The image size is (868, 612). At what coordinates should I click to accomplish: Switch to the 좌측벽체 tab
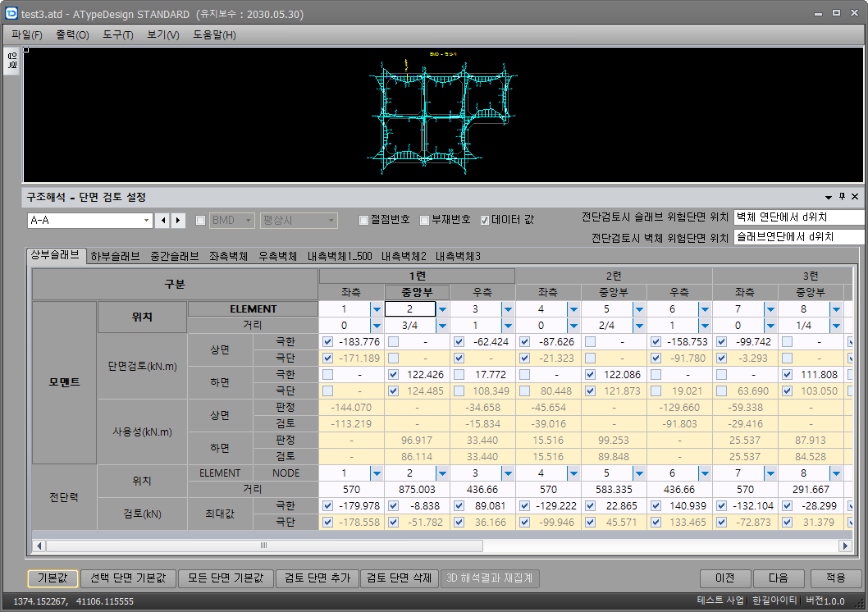(228, 256)
